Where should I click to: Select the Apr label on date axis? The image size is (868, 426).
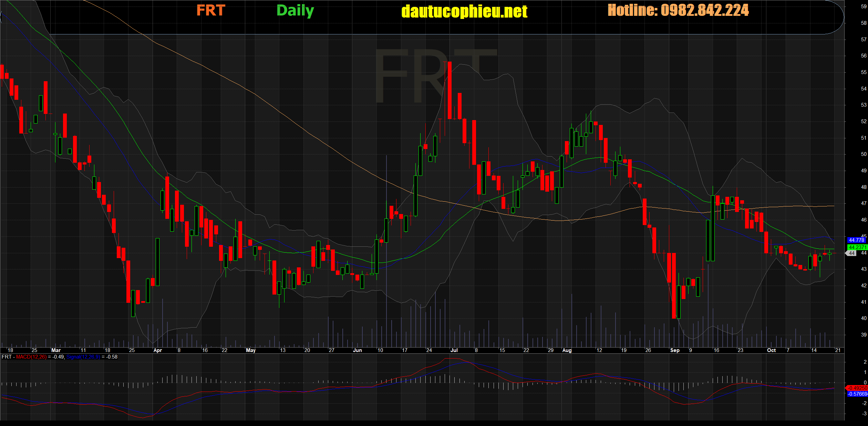(157, 350)
